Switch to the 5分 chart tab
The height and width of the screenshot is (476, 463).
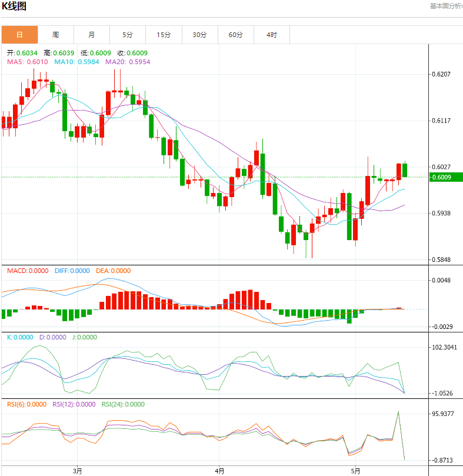tap(128, 35)
